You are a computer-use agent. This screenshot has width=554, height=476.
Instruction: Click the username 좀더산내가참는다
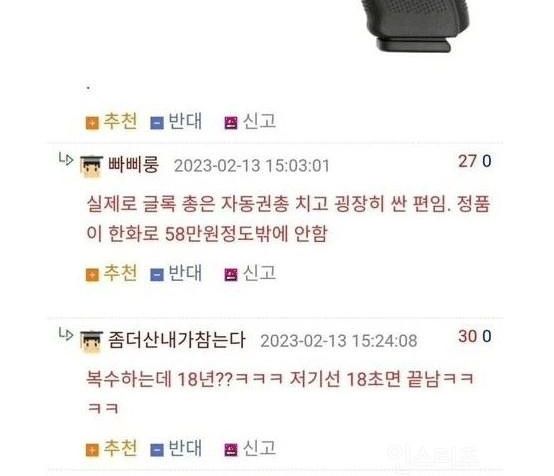(x=176, y=340)
